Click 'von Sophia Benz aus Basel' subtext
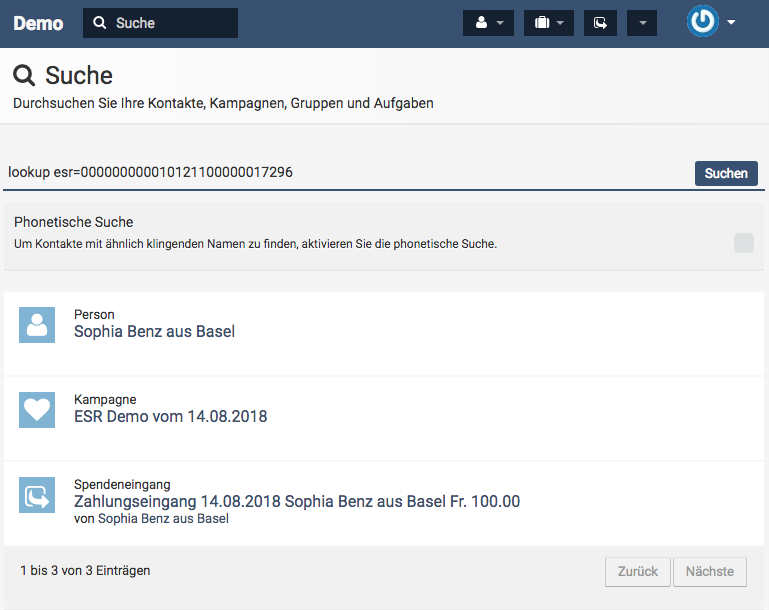 pyautogui.click(x=151, y=519)
